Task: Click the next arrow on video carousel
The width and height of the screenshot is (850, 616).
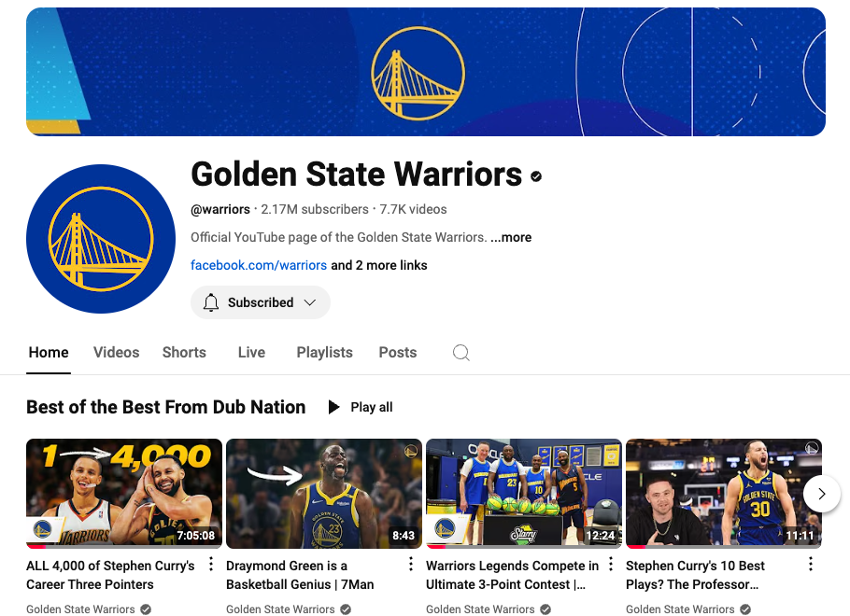Action: [821, 494]
